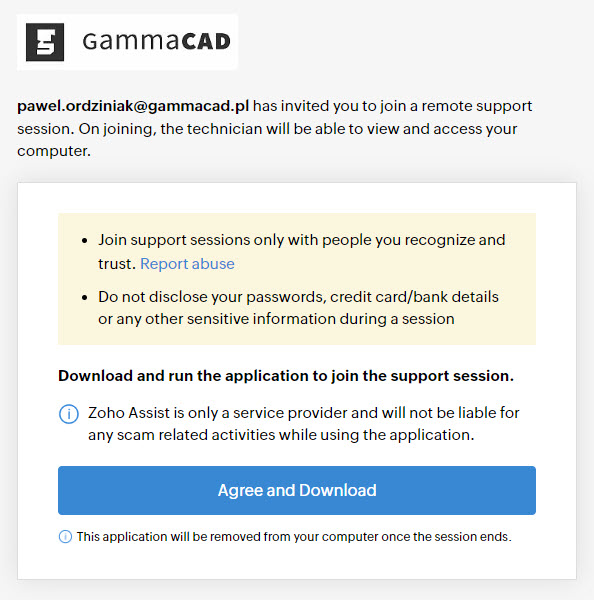Click the GammaCAD square logo icon
Image resolution: width=594 pixels, height=600 pixels.
pos(45,42)
